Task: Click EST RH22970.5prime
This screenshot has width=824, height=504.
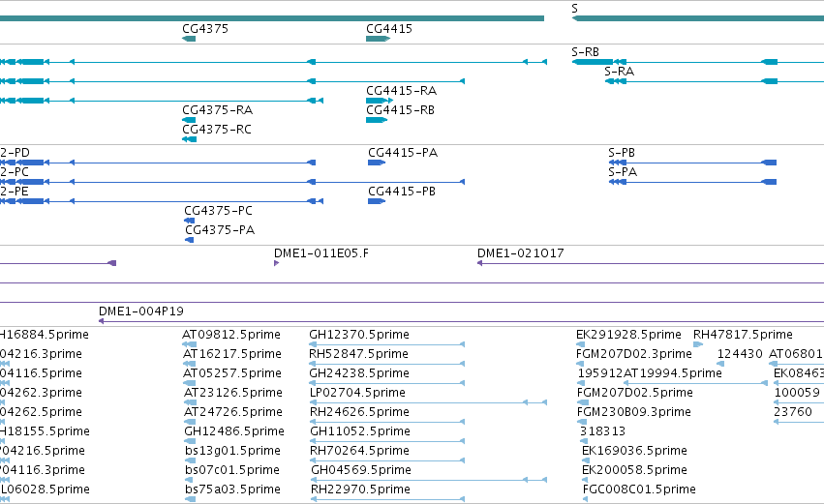Action: (360, 489)
